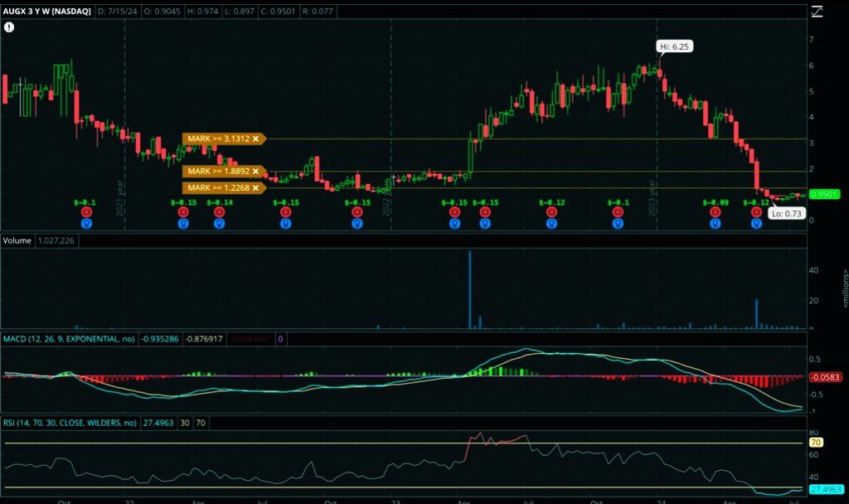Open red earnings icon under $-0.15 nearest the 2022 year line
Screen dimensions: 849x504
(x=357, y=212)
